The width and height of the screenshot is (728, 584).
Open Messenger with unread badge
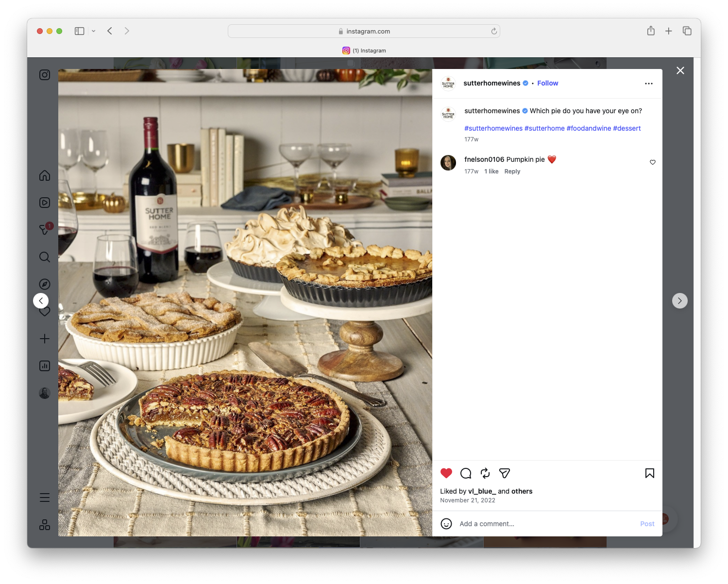(44, 230)
